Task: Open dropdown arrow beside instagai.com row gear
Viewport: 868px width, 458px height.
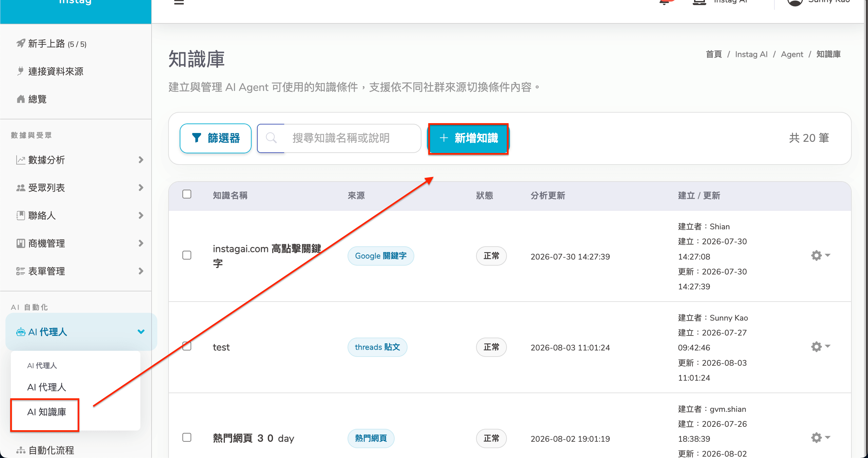Action: point(828,255)
